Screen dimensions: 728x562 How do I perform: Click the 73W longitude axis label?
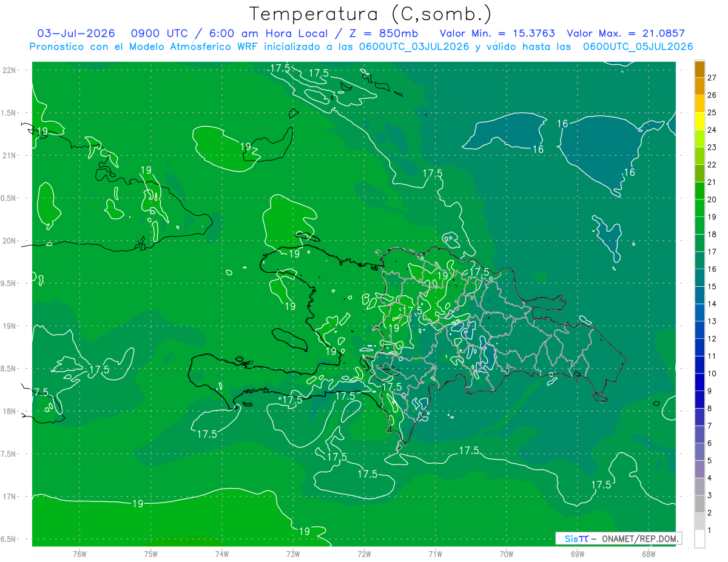coord(293,554)
